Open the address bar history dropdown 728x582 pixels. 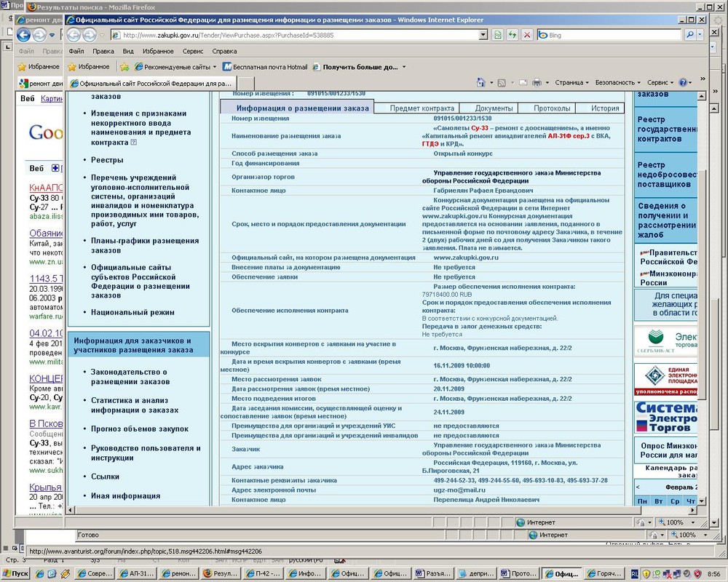[x=483, y=35]
